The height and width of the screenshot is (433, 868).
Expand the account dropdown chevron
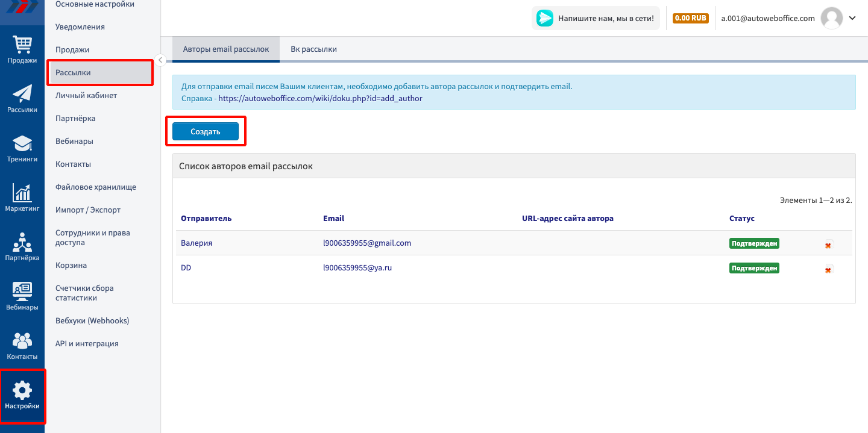pyautogui.click(x=852, y=18)
